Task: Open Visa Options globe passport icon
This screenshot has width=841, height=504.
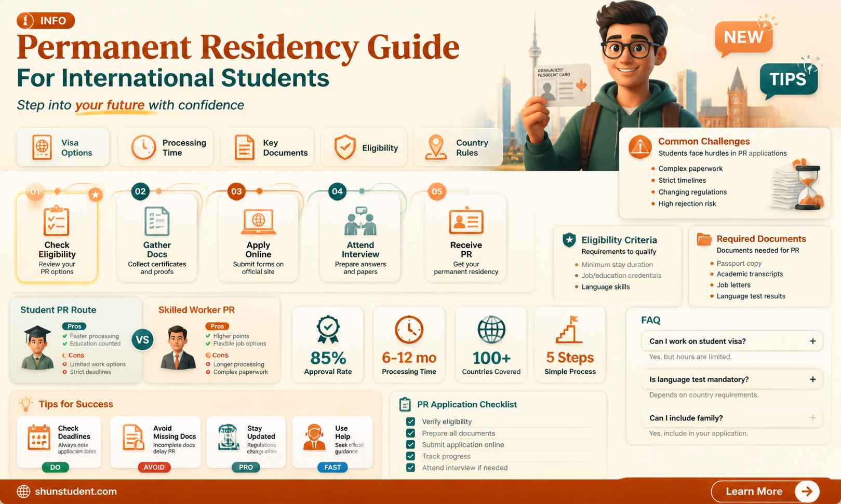Action: (42, 147)
